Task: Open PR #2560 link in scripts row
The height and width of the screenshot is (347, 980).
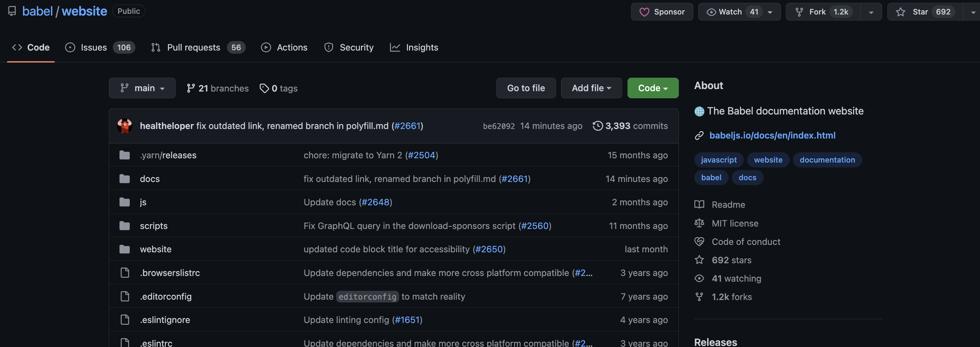Action: [x=535, y=226]
